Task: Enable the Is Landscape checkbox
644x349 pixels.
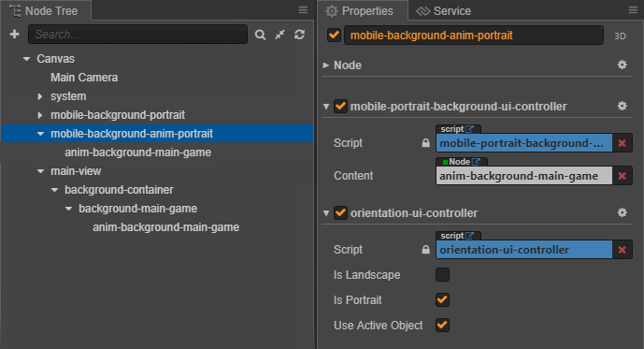Action: coord(442,274)
